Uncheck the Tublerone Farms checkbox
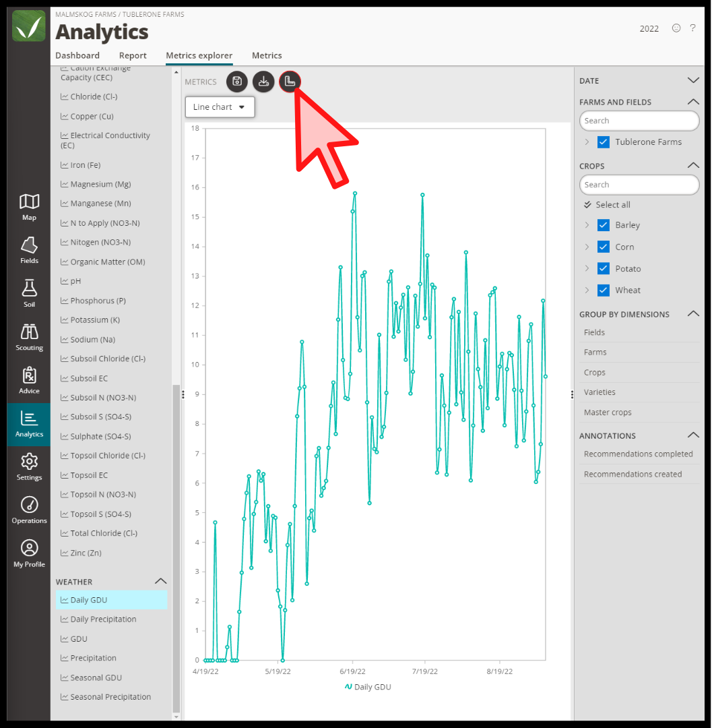Screen dimensions: 712x728 tap(603, 142)
